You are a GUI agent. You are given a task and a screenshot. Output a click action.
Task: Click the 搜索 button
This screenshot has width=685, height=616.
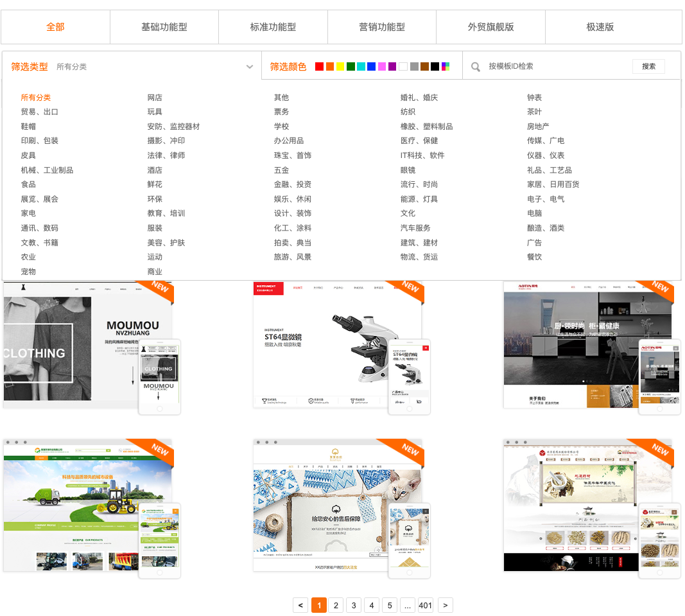648,66
